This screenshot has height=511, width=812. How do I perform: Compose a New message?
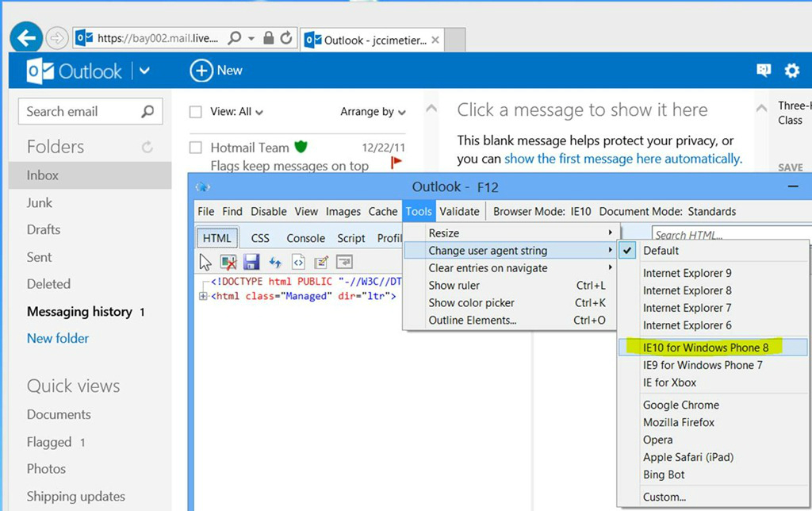click(216, 71)
